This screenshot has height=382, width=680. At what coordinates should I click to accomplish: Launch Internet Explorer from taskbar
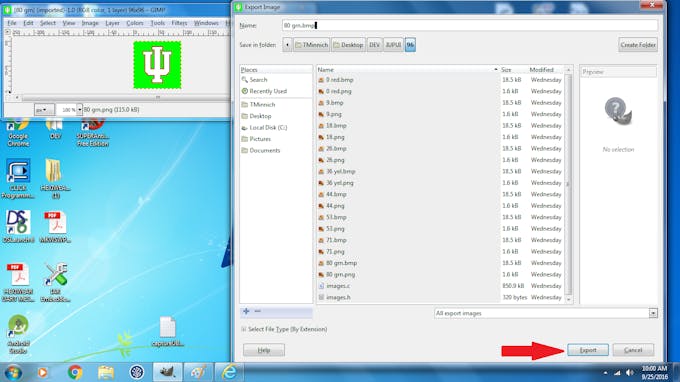coord(229,372)
